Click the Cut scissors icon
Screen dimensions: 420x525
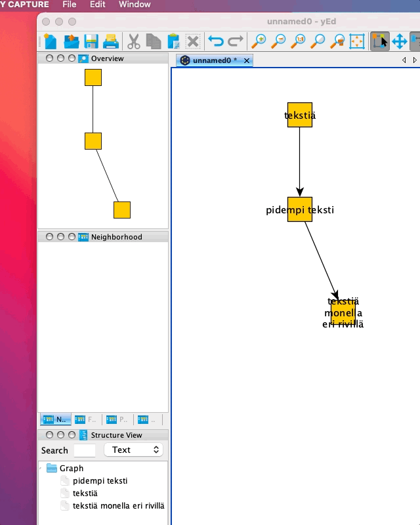(x=134, y=42)
